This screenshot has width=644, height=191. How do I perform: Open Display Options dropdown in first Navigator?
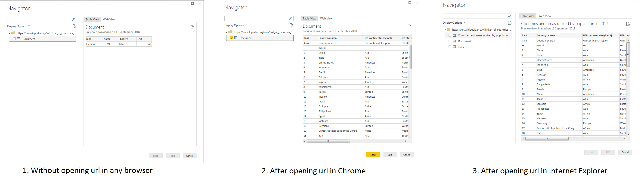(19, 26)
